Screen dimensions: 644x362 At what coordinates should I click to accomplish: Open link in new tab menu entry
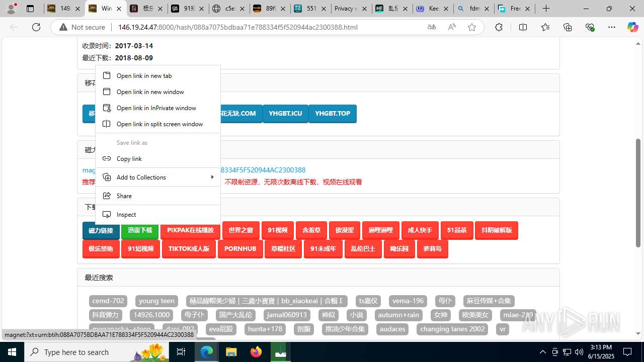click(158, 75)
